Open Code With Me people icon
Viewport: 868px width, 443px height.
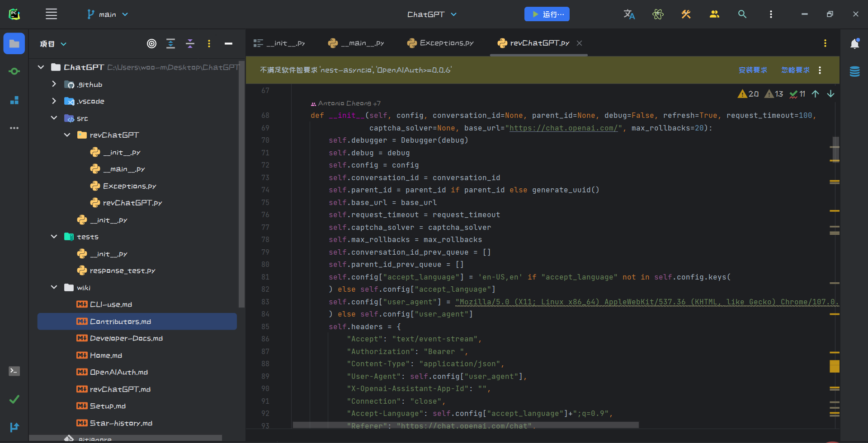(714, 14)
